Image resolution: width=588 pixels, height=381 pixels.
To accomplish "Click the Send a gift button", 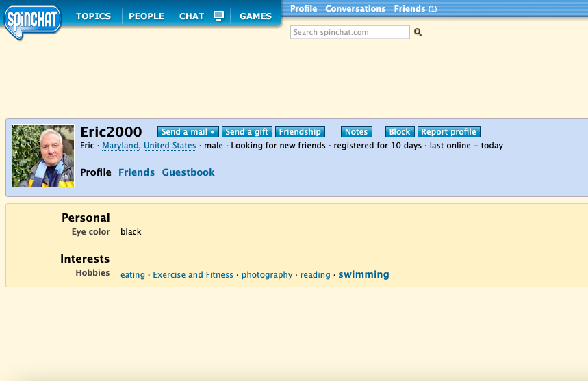I will coord(246,132).
